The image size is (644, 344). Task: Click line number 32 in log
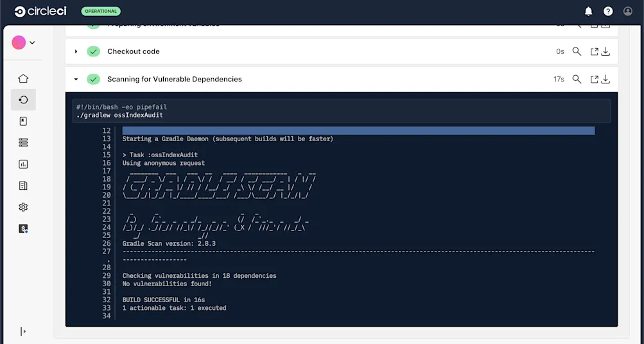pyautogui.click(x=107, y=300)
